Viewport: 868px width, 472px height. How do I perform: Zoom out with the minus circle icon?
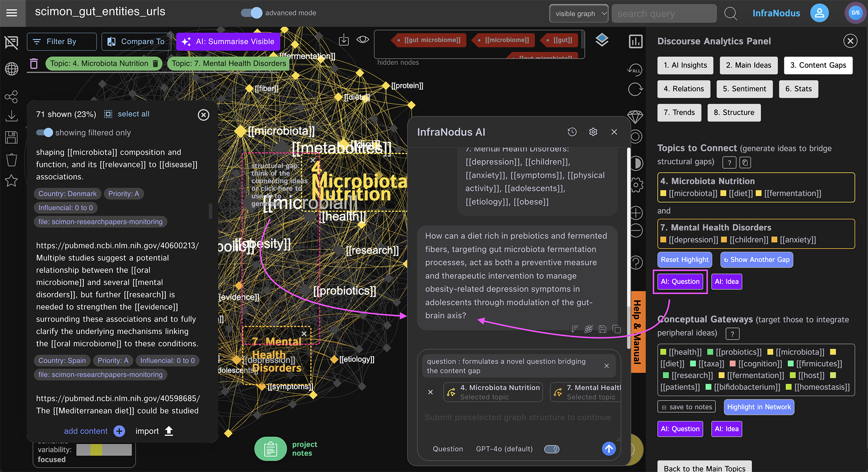636,231
